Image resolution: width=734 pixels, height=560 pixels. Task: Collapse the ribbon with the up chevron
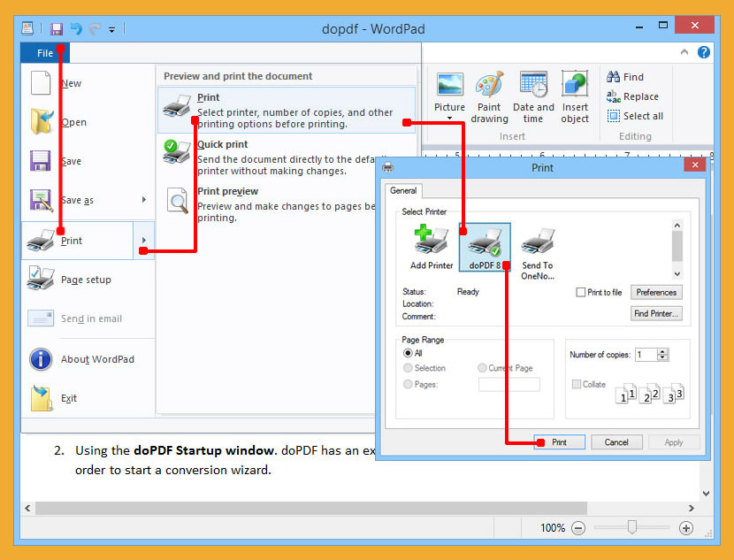(684, 52)
